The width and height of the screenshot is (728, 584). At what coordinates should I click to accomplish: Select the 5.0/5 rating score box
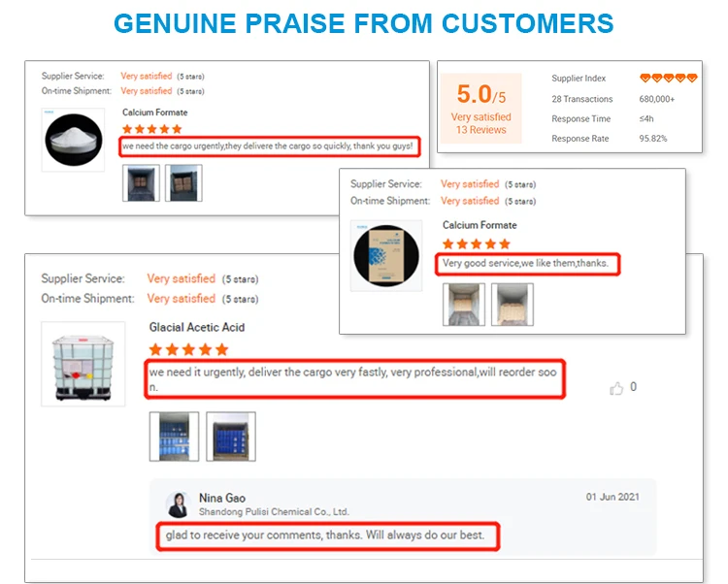pyautogui.click(x=481, y=109)
